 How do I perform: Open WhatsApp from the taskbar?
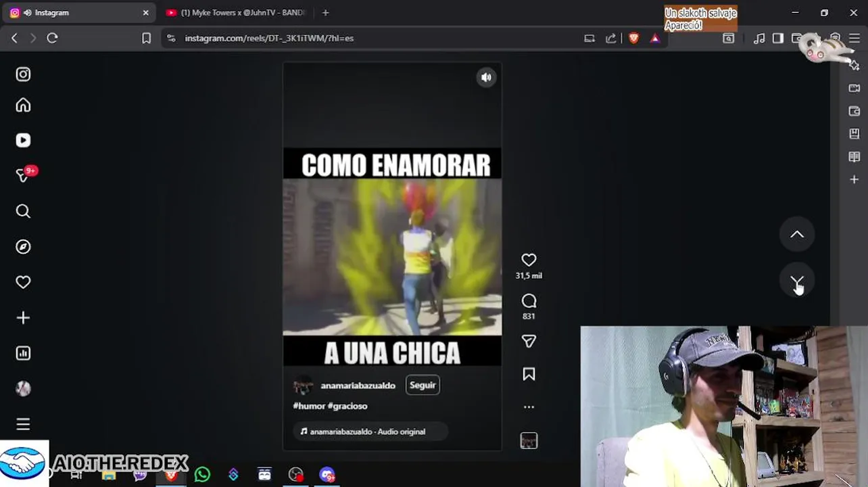click(x=202, y=475)
